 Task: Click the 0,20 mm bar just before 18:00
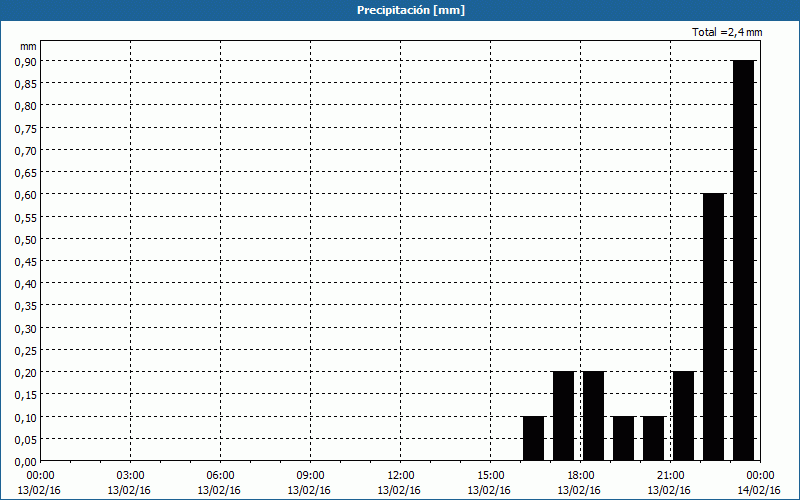click(x=563, y=416)
